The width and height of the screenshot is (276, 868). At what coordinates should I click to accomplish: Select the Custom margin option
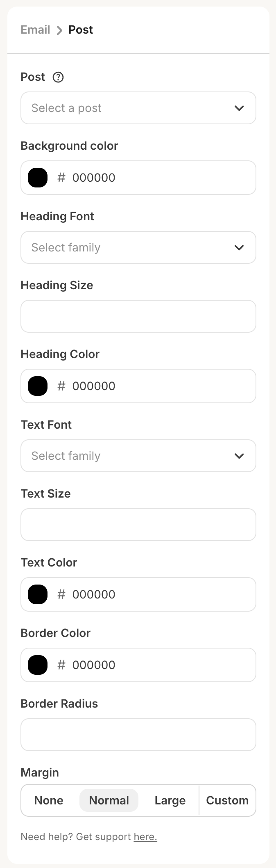(227, 800)
